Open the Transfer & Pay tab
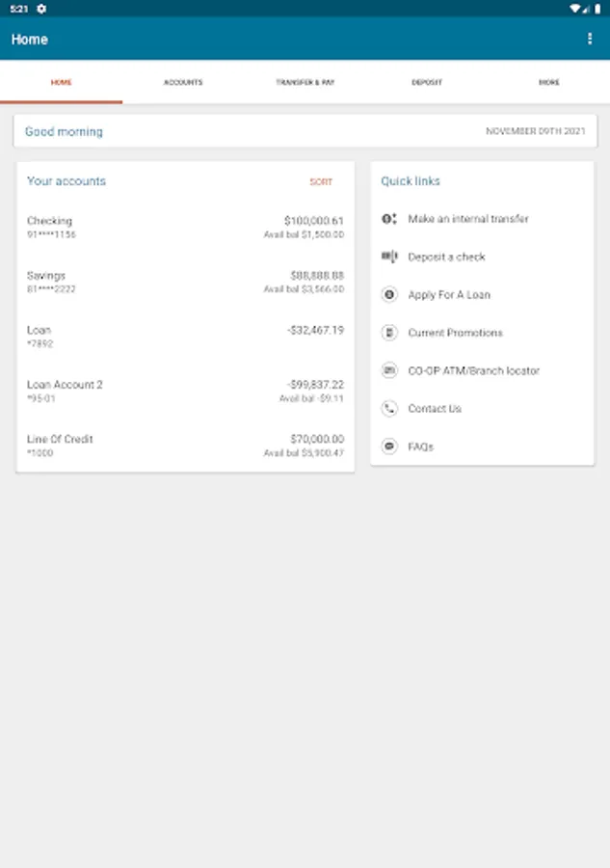The height and width of the screenshot is (868, 610). point(305,83)
